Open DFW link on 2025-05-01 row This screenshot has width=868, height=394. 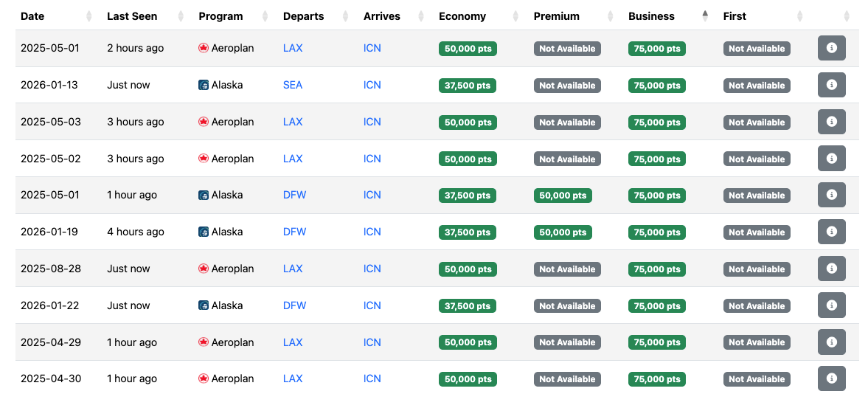pyautogui.click(x=294, y=195)
